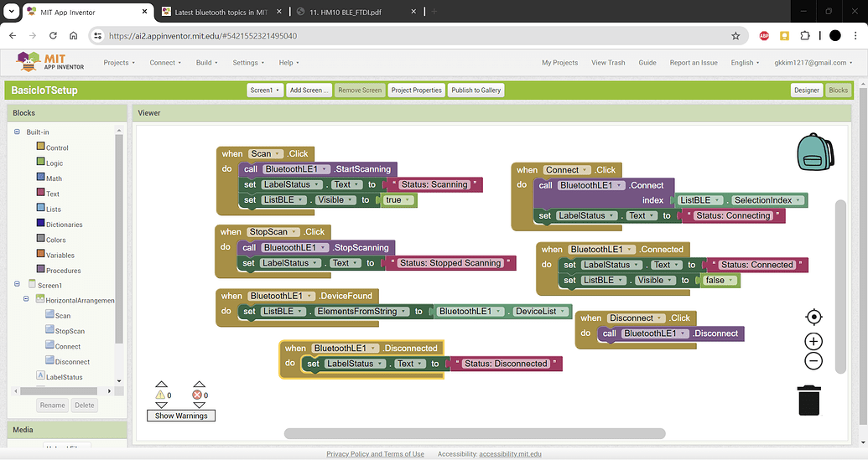Click the red error counter icon

click(196, 395)
